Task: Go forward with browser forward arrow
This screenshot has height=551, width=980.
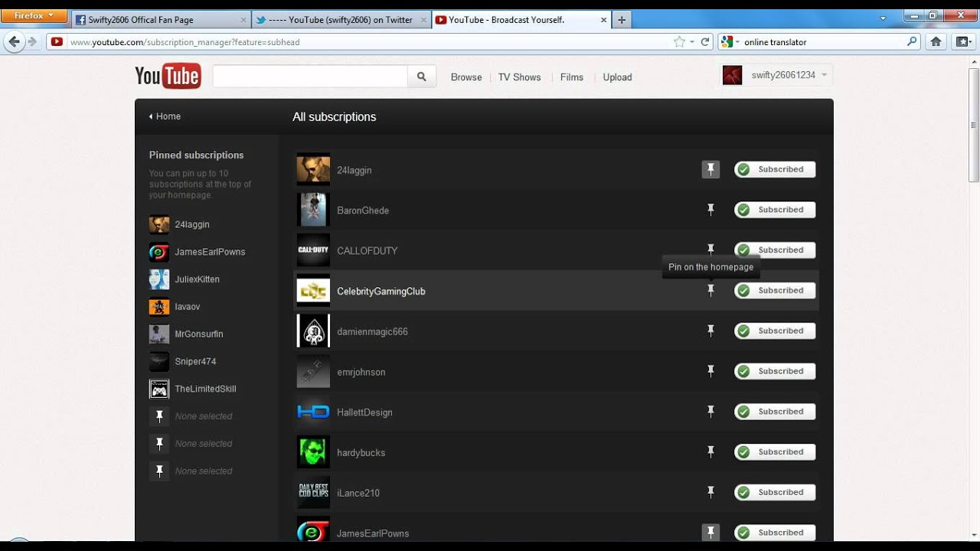Action: [x=32, y=42]
